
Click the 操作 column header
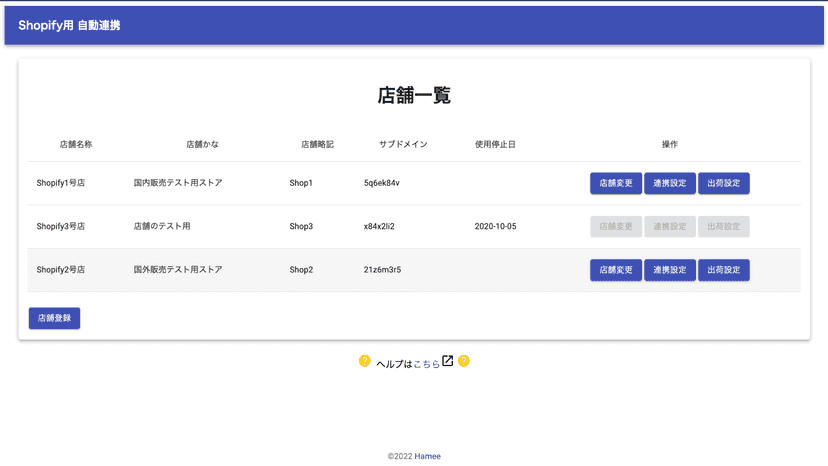tap(670, 144)
